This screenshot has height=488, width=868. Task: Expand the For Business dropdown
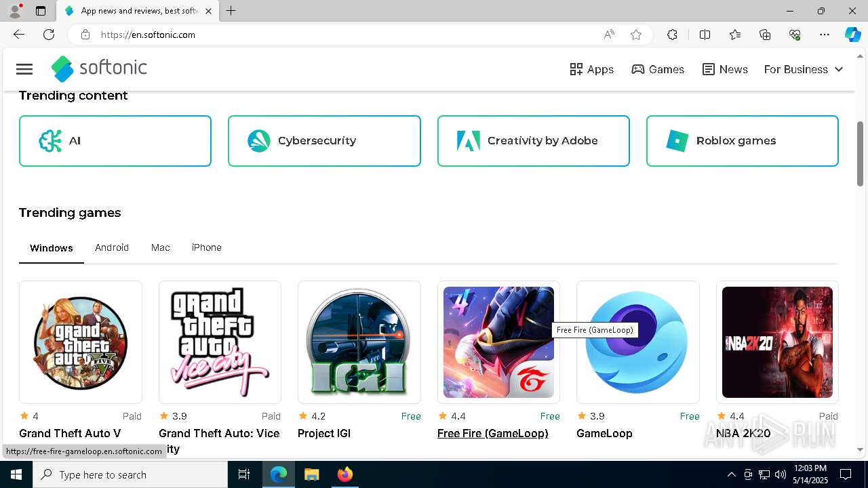[x=804, y=69]
